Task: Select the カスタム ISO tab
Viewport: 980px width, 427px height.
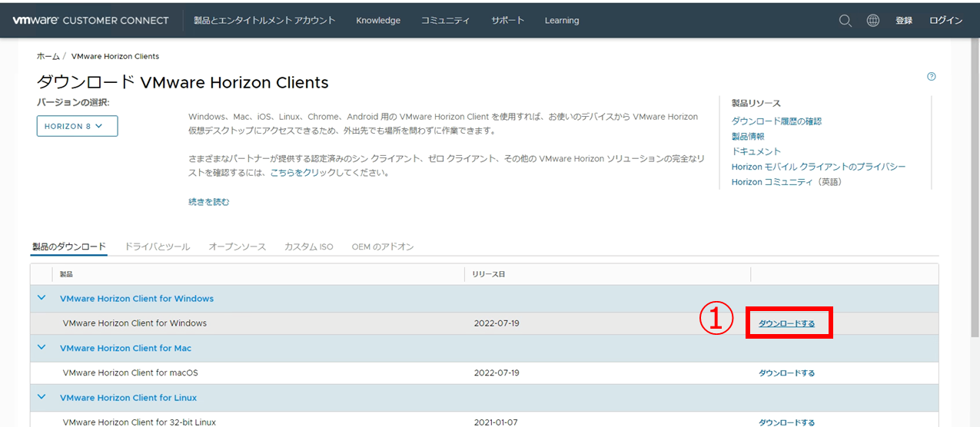Action: click(x=308, y=247)
